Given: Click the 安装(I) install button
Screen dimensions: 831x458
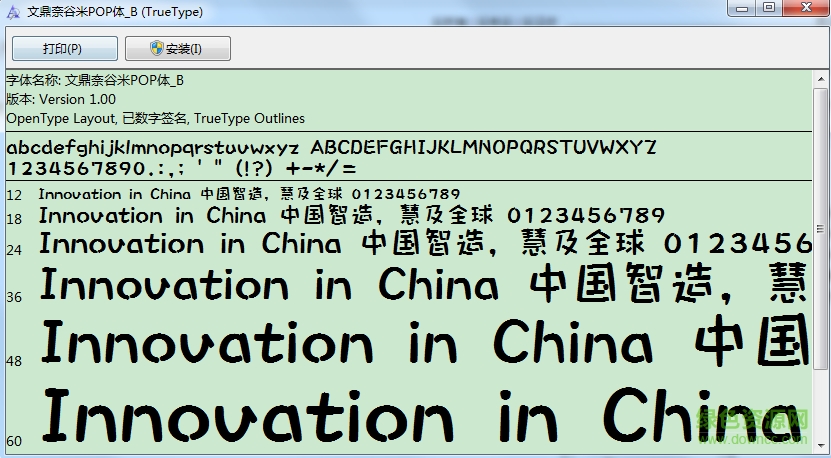Looking at the screenshot, I should (178, 48).
